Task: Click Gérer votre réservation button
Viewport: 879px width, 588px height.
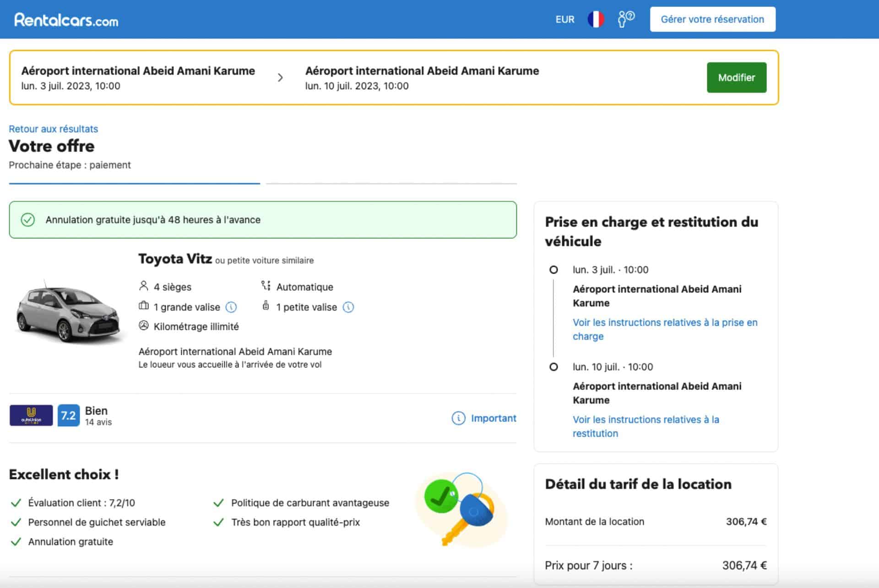Action: (x=712, y=19)
